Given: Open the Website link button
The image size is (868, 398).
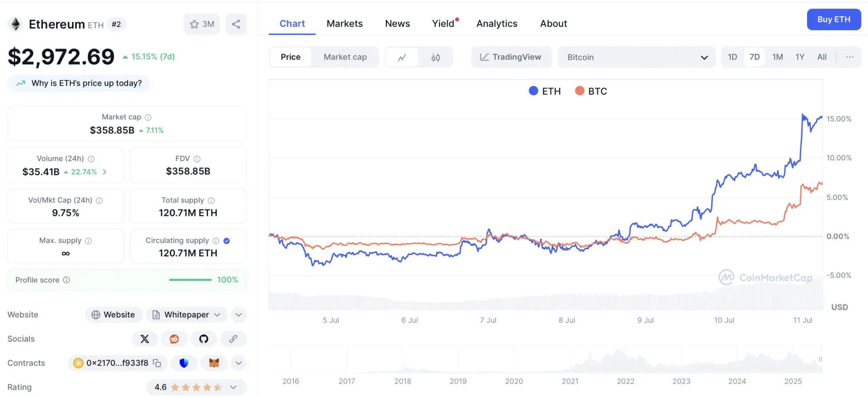Looking at the screenshot, I should tap(114, 315).
